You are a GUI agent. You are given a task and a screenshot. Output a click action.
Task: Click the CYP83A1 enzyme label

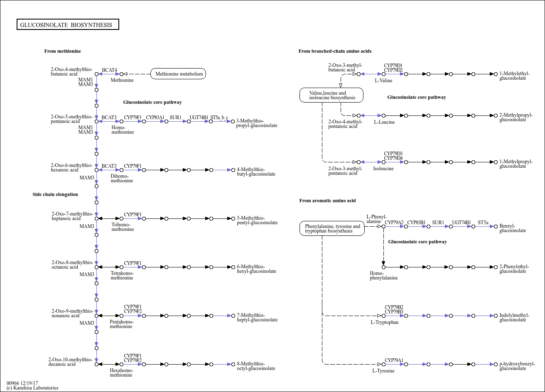pyautogui.click(x=155, y=118)
